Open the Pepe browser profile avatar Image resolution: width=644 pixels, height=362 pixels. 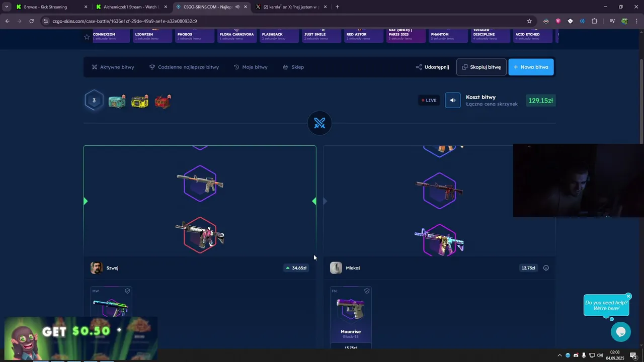tap(624, 21)
